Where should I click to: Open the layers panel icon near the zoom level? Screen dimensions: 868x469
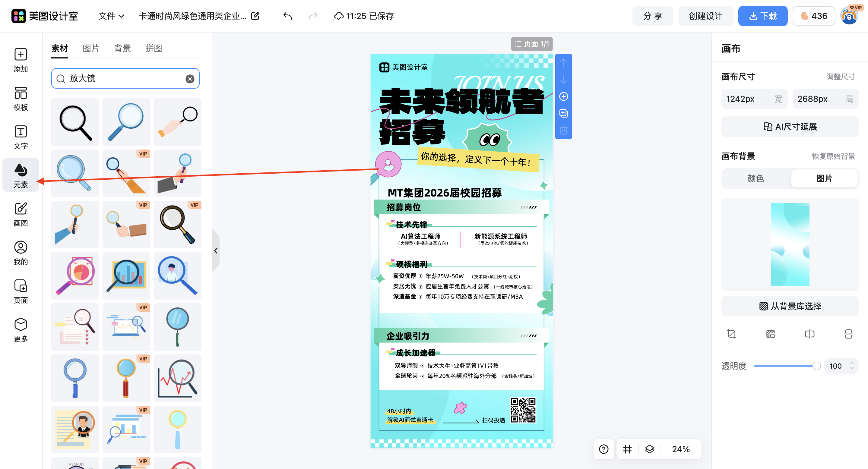(x=650, y=449)
